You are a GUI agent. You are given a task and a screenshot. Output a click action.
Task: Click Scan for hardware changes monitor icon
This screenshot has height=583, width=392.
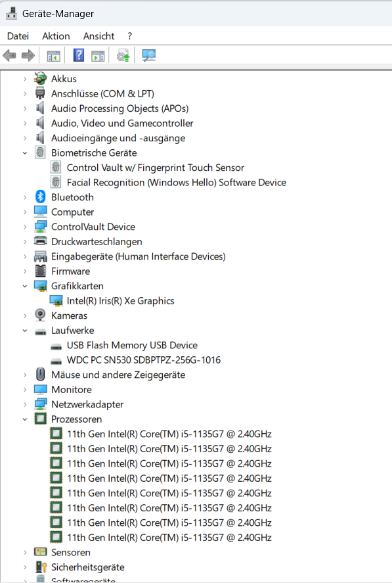click(x=148, y=56)
